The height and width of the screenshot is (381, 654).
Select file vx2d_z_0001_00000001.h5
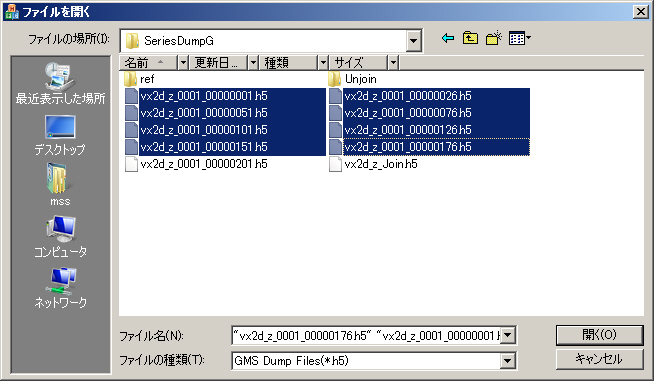[225, 96]
